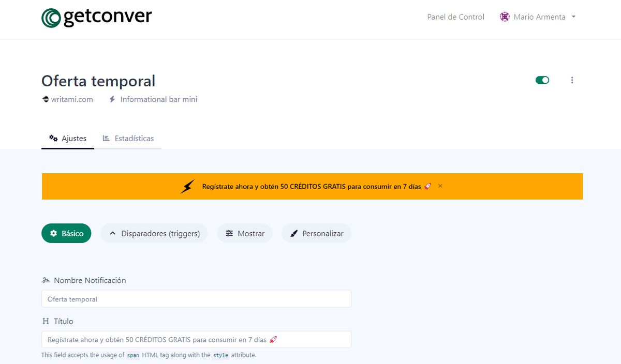Collapse the Disparadores (triggers) section
This screenshot has width=621, height=364.
112,233
